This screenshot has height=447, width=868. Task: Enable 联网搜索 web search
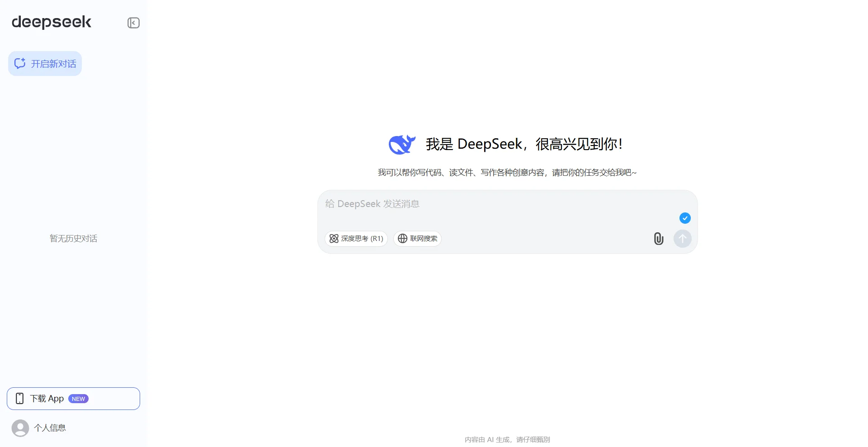tap(417, 239)
